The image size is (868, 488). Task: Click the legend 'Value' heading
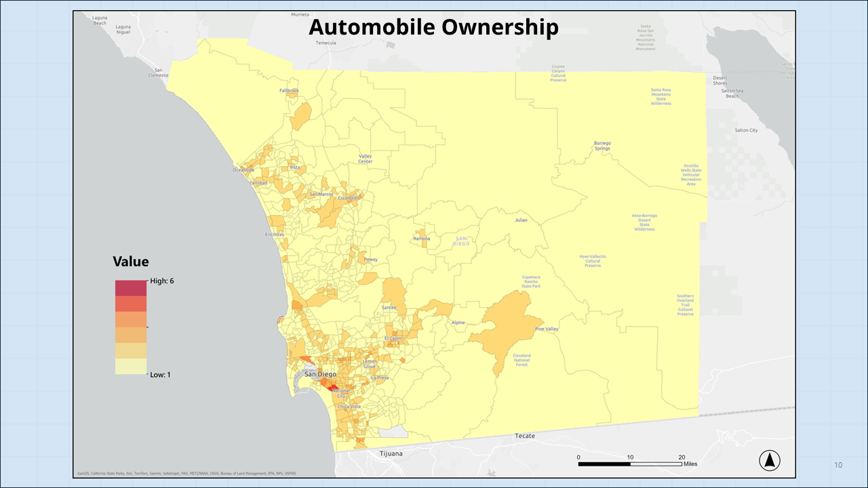click(x=131, y=262)
